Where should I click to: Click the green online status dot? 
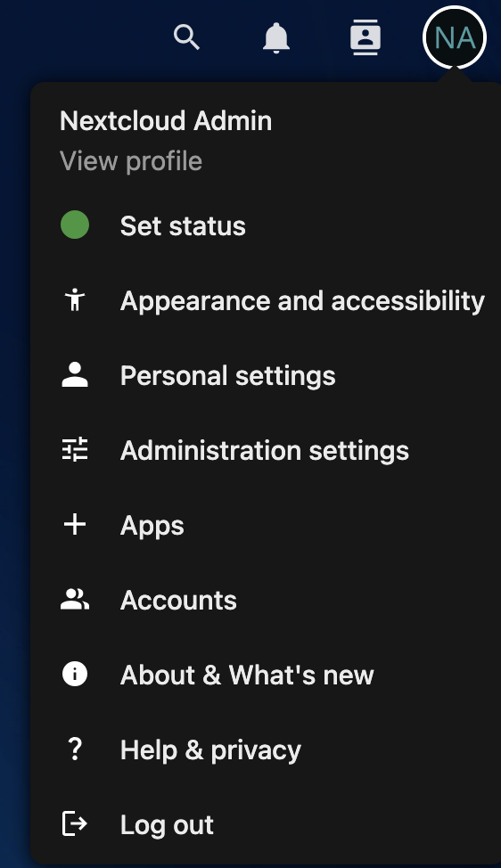click(x=75, y=225)
